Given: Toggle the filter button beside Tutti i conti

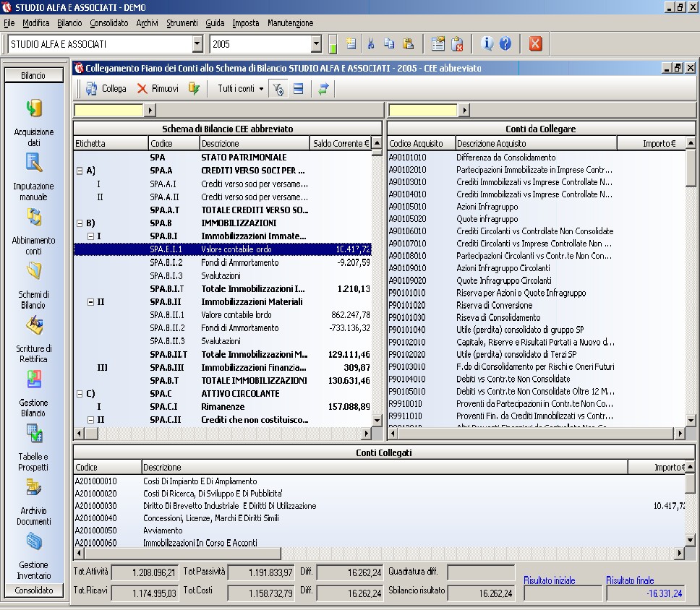Looking at the screenshot, I should (x=278, y=89).
